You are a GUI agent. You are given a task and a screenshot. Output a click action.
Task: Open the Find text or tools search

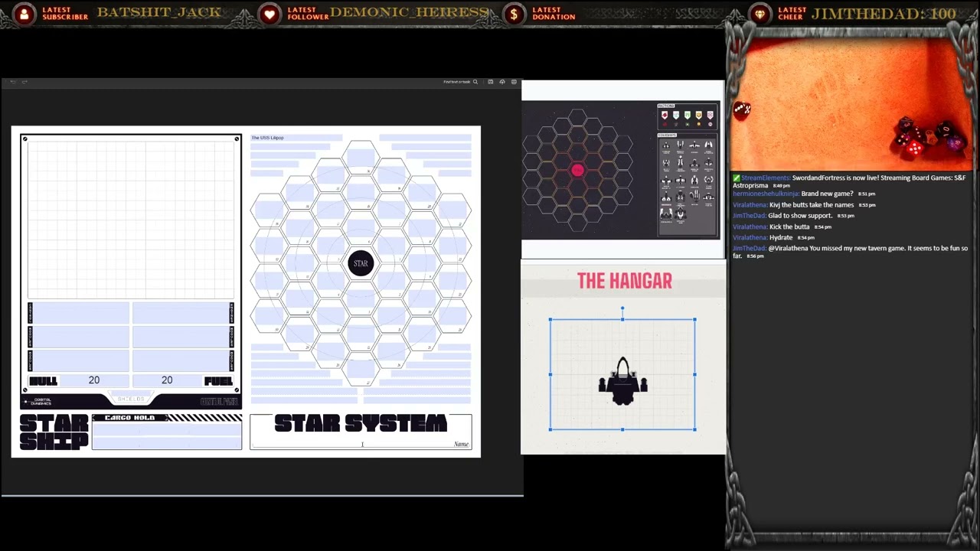(460, 82)
